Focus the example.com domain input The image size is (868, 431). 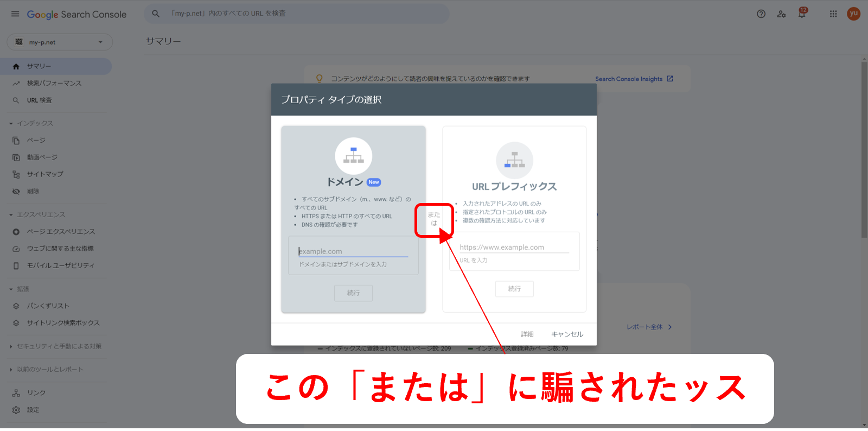click(x=353, y=252)
